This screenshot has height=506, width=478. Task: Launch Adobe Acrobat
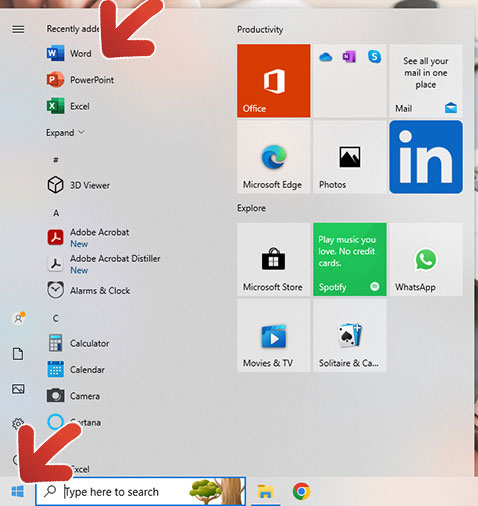point(88,237)
